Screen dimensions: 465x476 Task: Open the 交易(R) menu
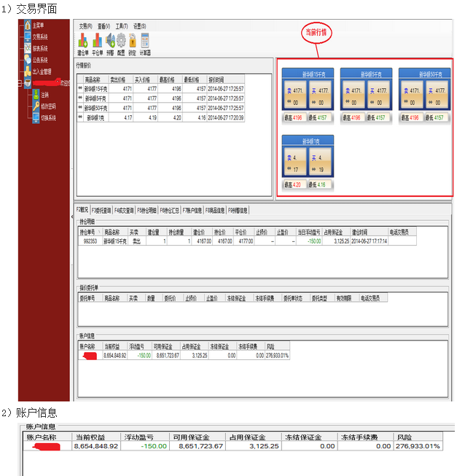85,26
